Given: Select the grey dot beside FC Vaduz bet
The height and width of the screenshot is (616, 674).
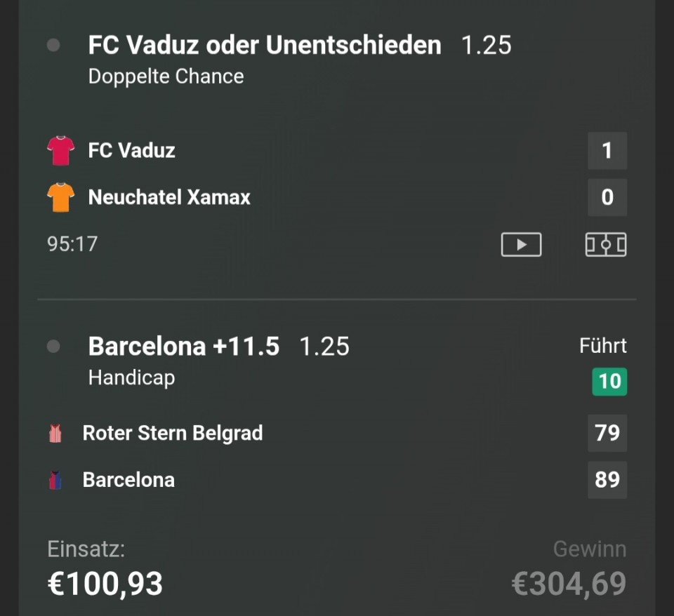Looking at the screenshot, I should (53, 46).
